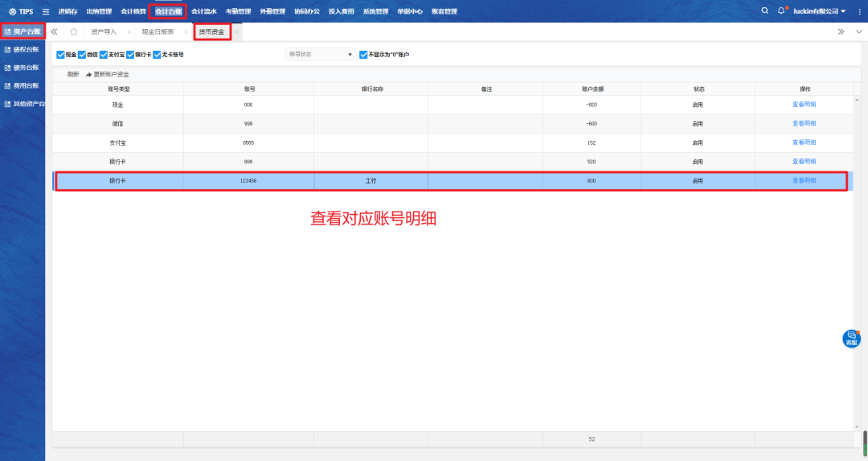Uncheck the 现金 checkbox

[x=60, y=55]
